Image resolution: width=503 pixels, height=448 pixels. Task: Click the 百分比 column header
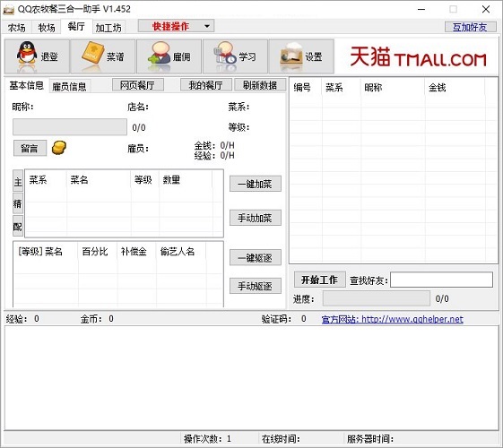[98, 252]
